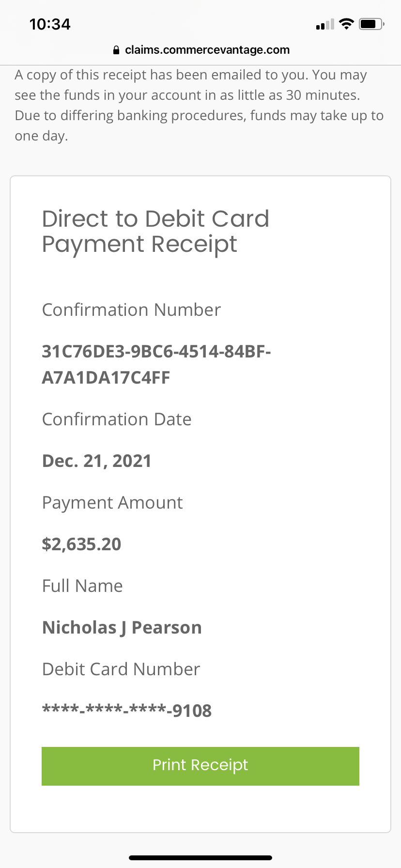
Task: Tap the home indicator bar at bottom
Action: click(200, 857)
